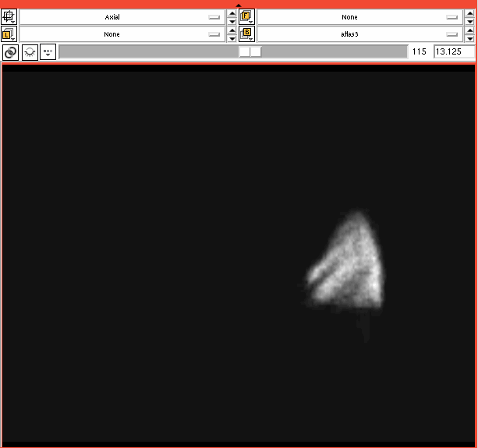Open the more options dots button
Screen dimensions: 478x448
tap(48, 52)
